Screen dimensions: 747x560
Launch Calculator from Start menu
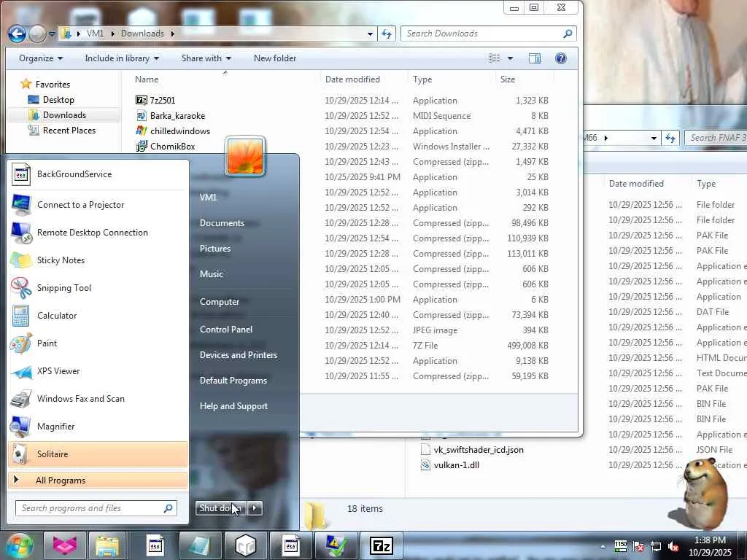98,315
